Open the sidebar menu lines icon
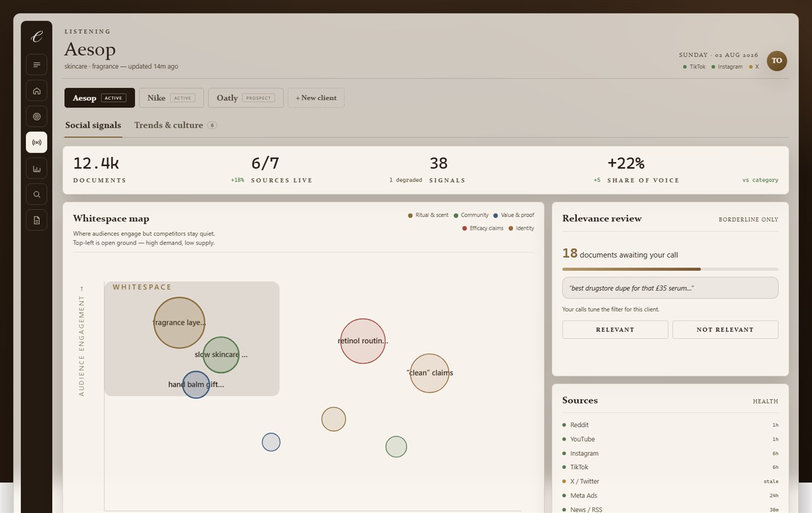 tap(37, 64)
